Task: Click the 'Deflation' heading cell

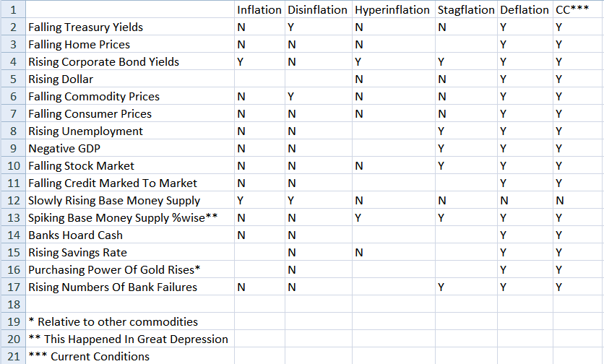Action: point(525,10)
